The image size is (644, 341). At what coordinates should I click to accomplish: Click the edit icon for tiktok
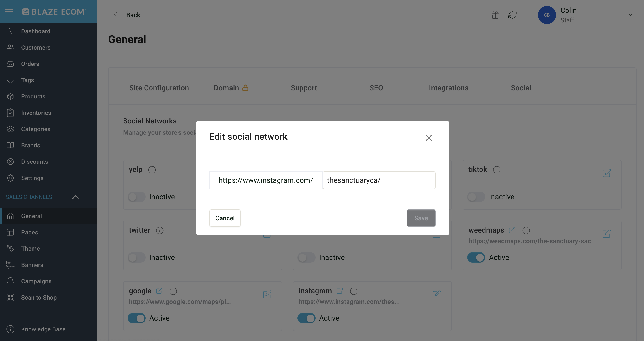606,173
